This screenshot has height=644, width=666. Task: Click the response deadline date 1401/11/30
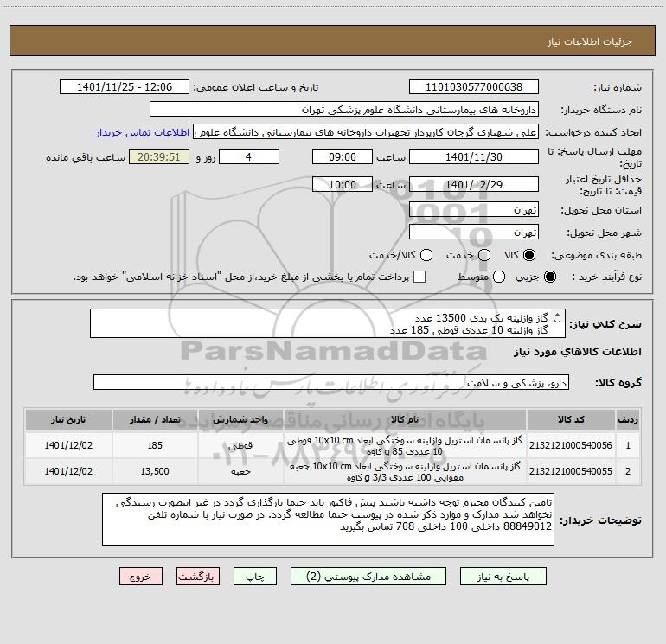tap(474, 156)
